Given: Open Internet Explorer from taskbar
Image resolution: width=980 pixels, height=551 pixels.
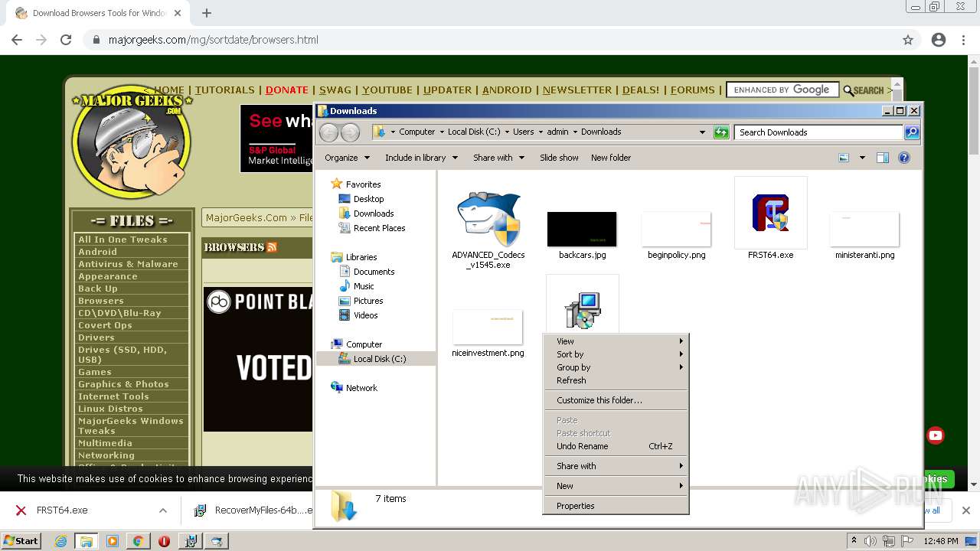Looking at the screenshot, I should (60, 541).
